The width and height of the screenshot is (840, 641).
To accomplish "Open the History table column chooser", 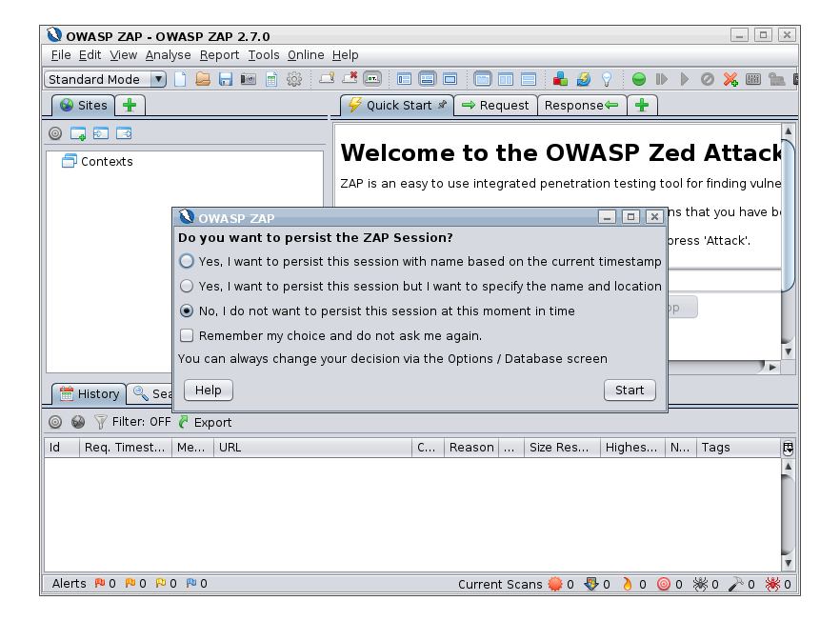I will click(788, 448).
